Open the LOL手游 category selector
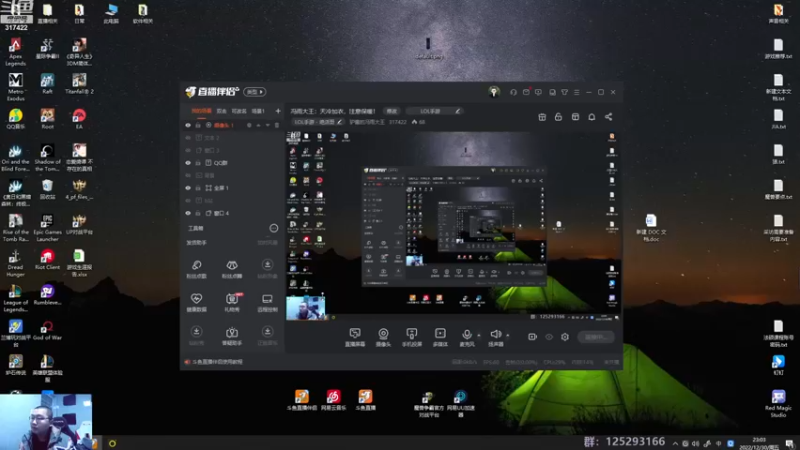The image size is (800, 450). 434,111
